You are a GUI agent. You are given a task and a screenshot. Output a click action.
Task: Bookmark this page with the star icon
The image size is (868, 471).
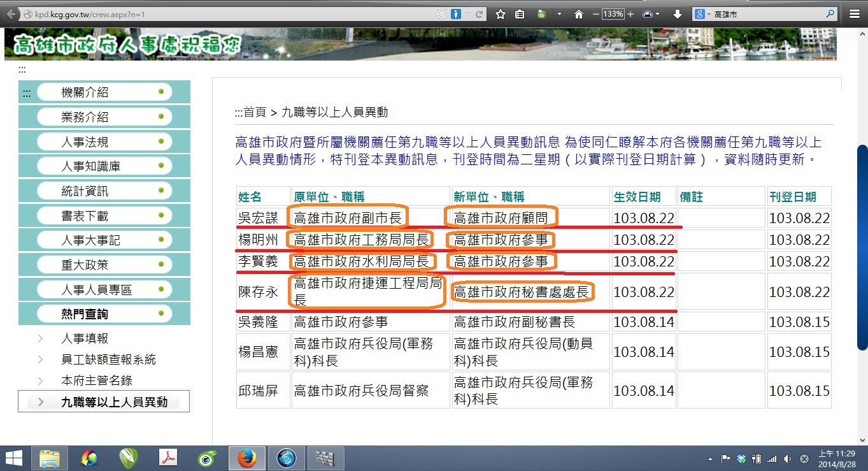click(501, 14)
